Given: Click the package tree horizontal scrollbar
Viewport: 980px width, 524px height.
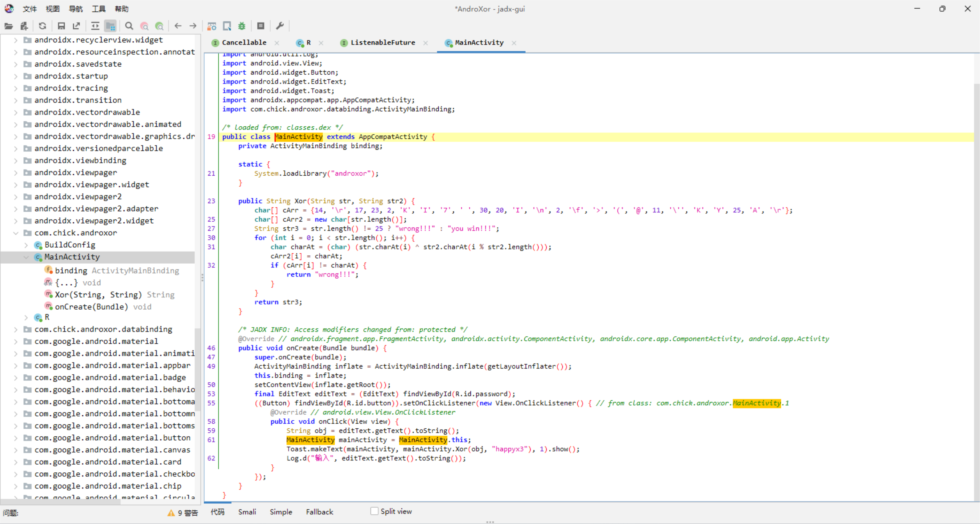Looking at the screenshot, I should [61, 502].
